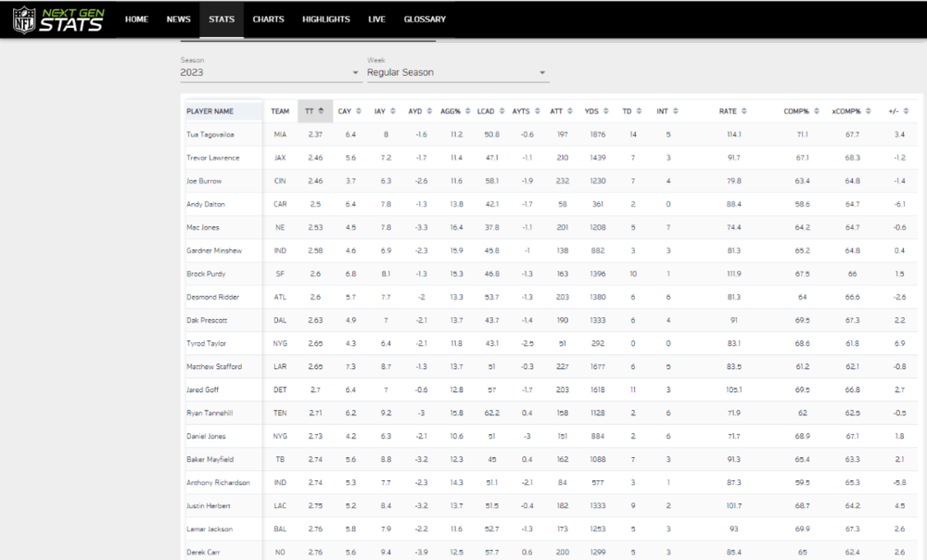Sort by CAY column sort icon
The height and width of the screenshot is (560, 927).
point(357,111)
